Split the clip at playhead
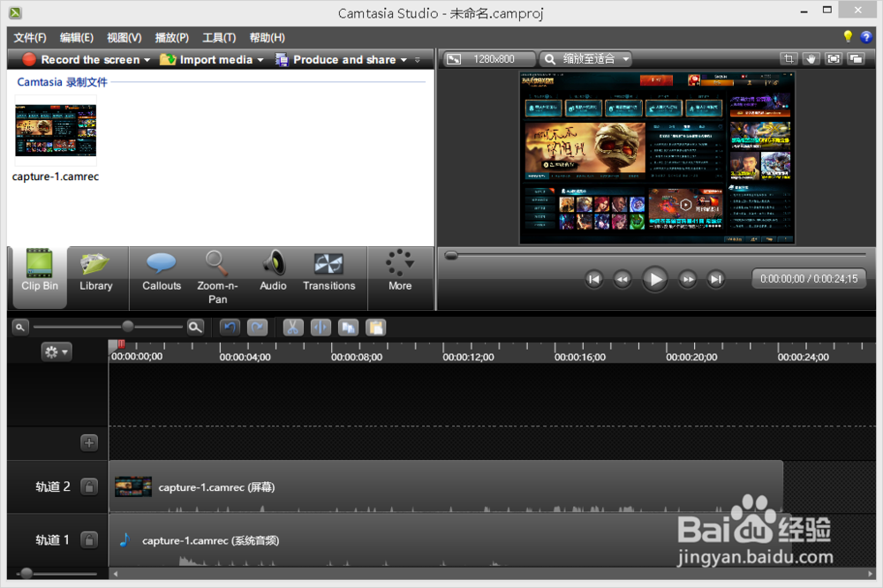 point(321,328)
